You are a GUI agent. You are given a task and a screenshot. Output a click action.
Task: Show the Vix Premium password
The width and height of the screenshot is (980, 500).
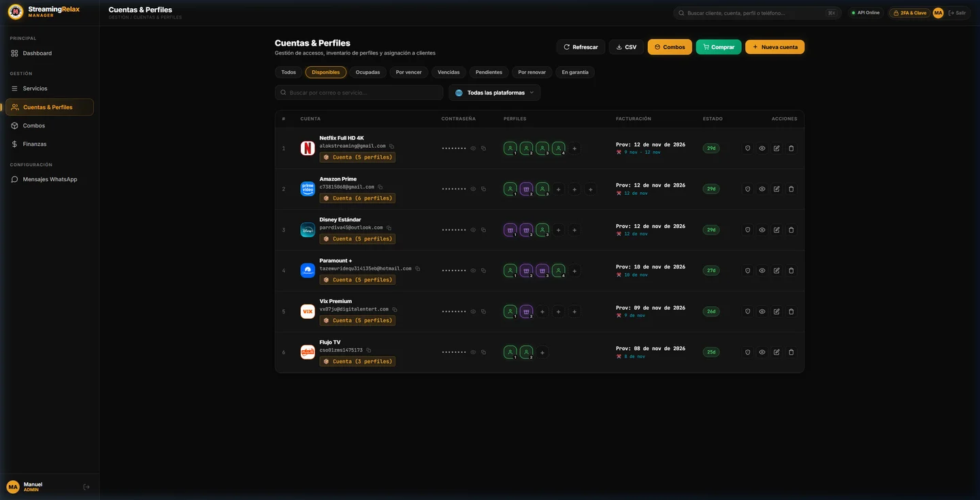point(473,312)
